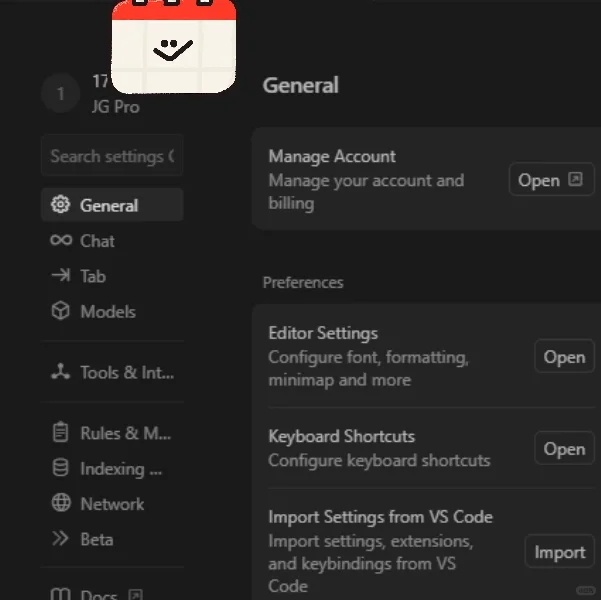Click 'Configure font, formatting, minimap' description

pos(368,368)
